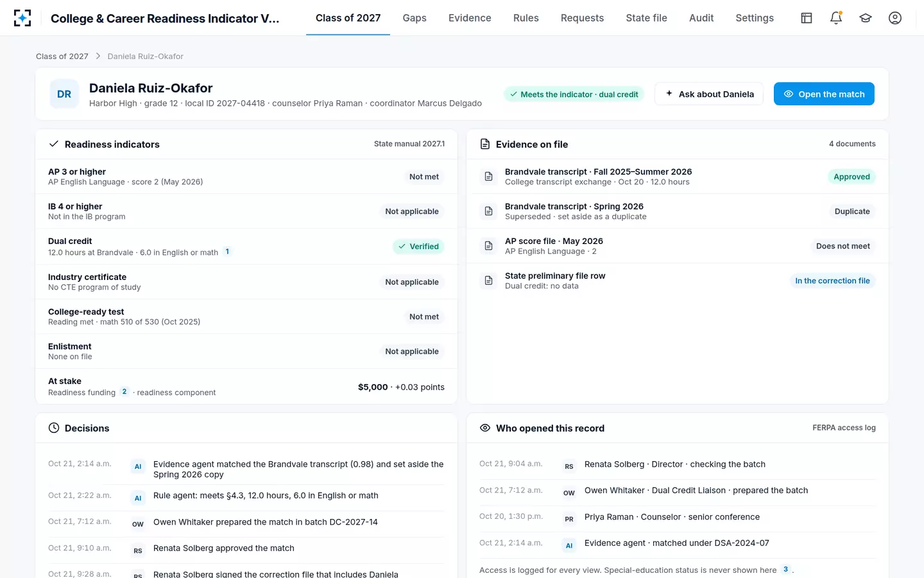Click the Decisions clock icon
Viewport: 924px width, 578px height.
[x=54, y=428]
